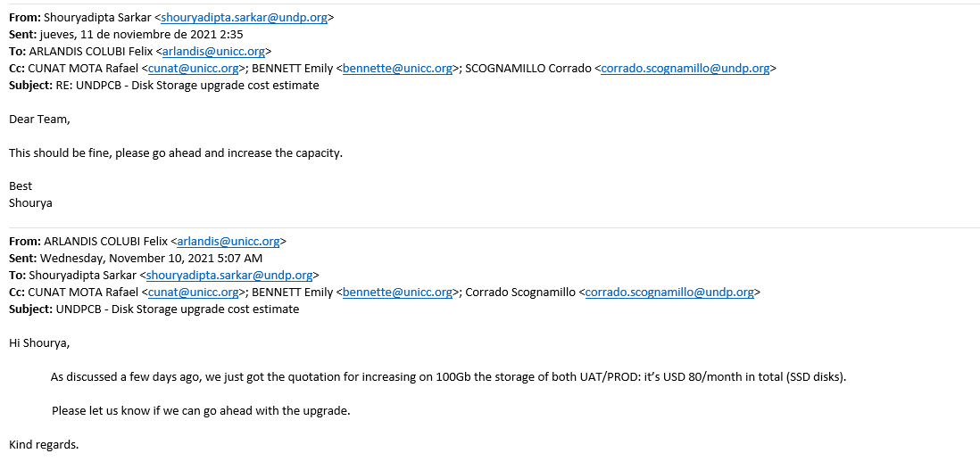Click the 'RE: UNDPCB - Disk Storage' subject line
This screenshot has width=980, height=470.
click(x=187, y=86)
